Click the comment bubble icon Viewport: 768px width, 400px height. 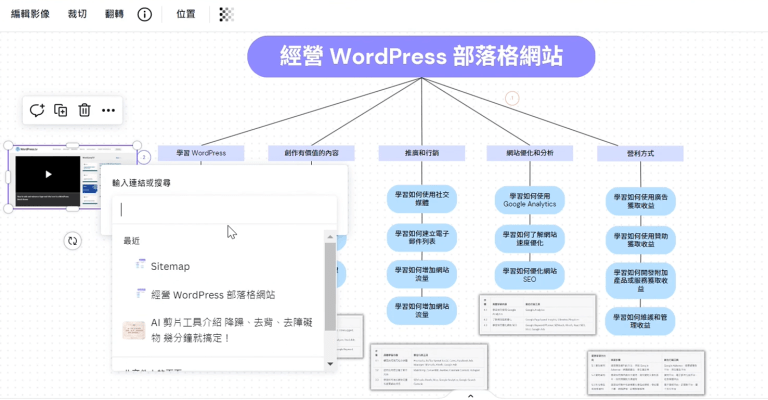(37, 110)
